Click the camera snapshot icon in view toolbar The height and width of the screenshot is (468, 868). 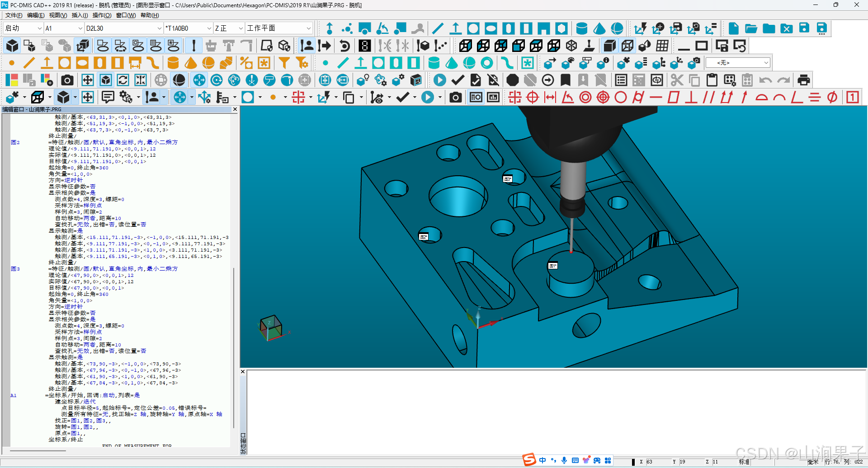click(x=67, y=80)
